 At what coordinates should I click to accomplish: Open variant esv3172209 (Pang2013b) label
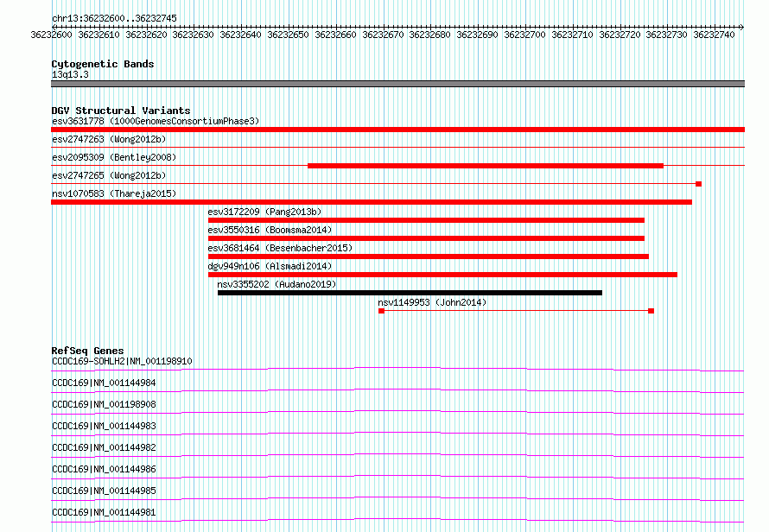(x=265, y=212)
